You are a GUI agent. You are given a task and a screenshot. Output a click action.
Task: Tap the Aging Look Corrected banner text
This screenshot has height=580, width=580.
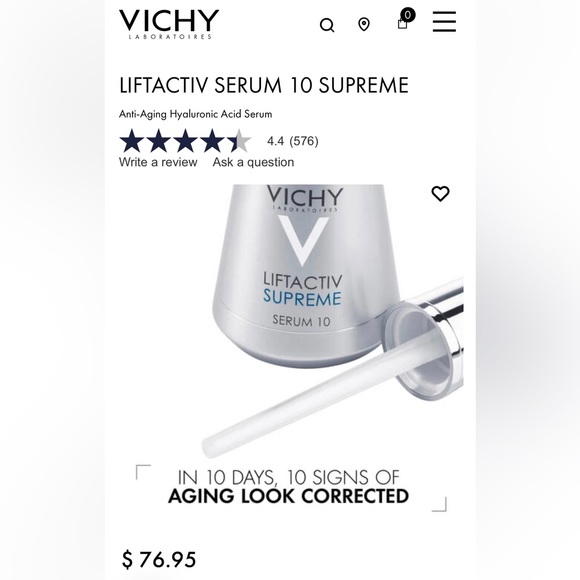click(x=289, y=496)
